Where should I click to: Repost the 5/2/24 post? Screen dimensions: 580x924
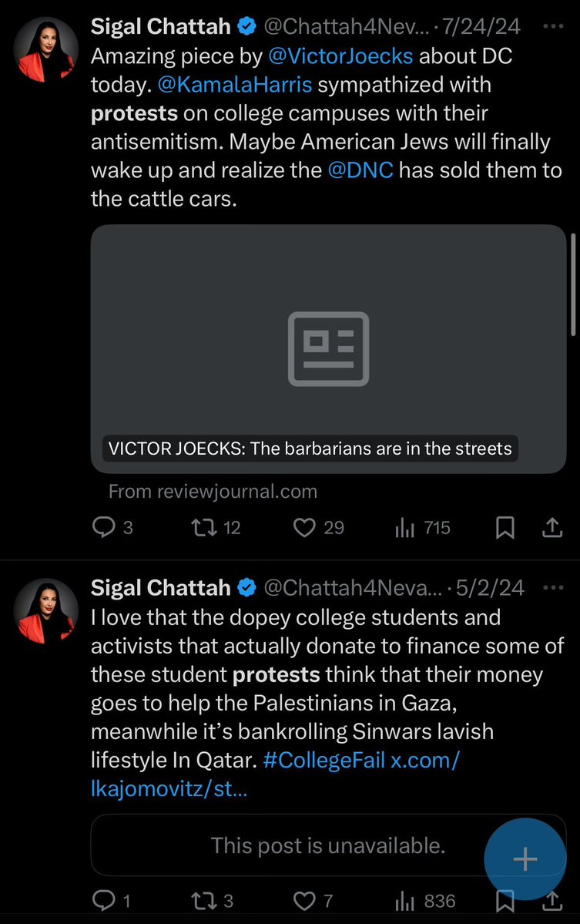pos(202,900)
